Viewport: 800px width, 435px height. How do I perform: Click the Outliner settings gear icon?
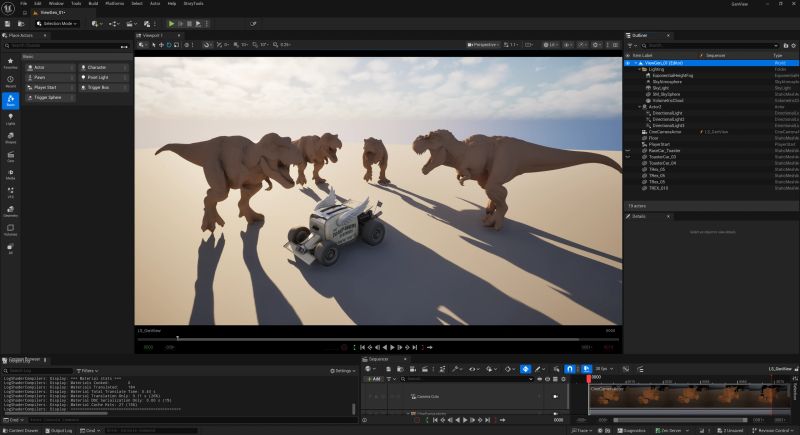point(793,45)
